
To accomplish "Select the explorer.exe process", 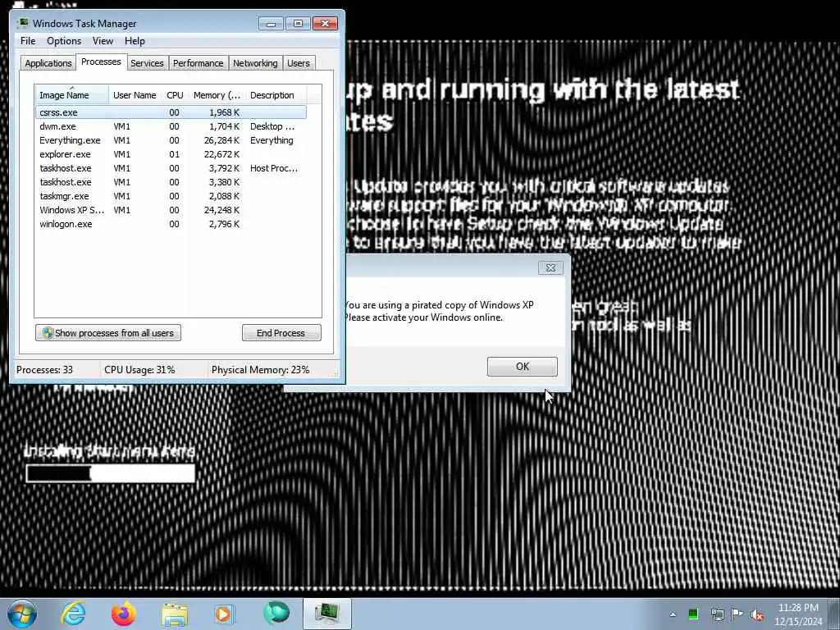I will [171, 154].
